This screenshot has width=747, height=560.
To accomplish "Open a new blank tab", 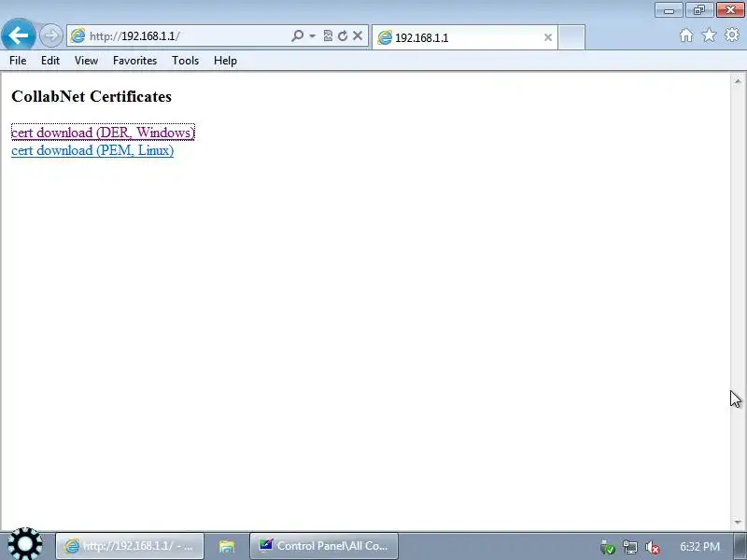I will [x=571, y=37].
